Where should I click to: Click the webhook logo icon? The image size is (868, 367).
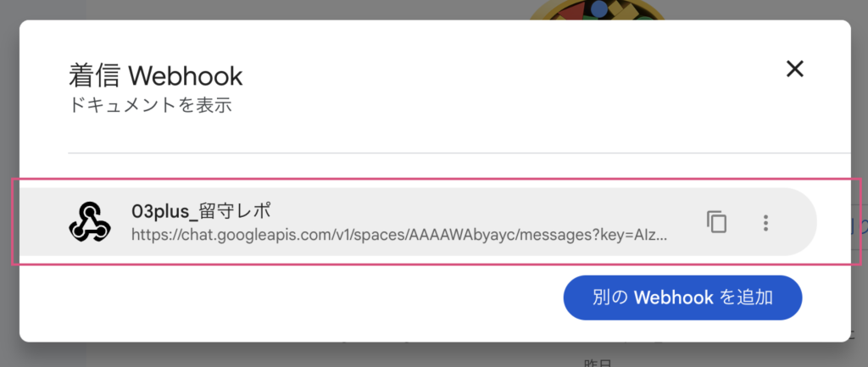90,222
